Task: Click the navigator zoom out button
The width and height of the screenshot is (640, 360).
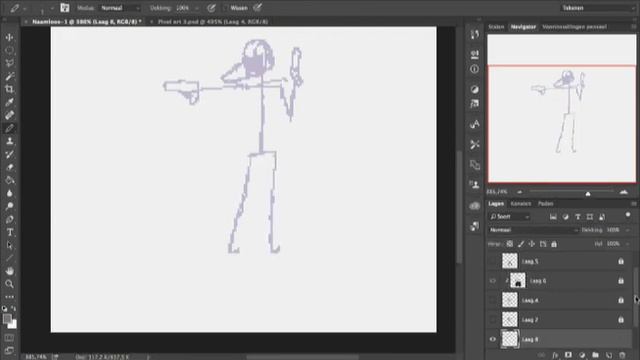Action: tap(520, 192)
